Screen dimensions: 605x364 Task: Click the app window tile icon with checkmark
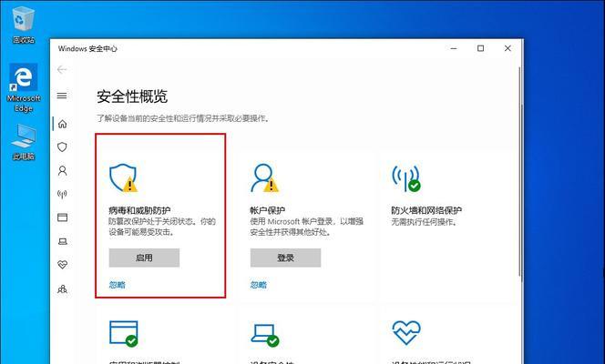click(124, 334)
